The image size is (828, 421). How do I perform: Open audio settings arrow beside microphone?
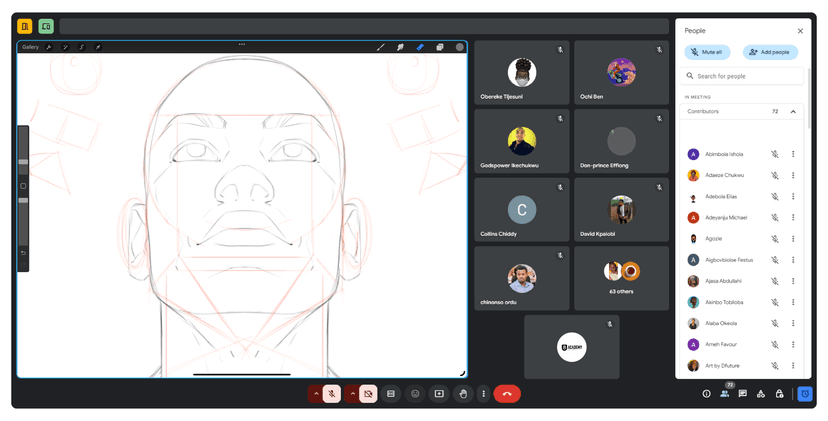point(316,394)
